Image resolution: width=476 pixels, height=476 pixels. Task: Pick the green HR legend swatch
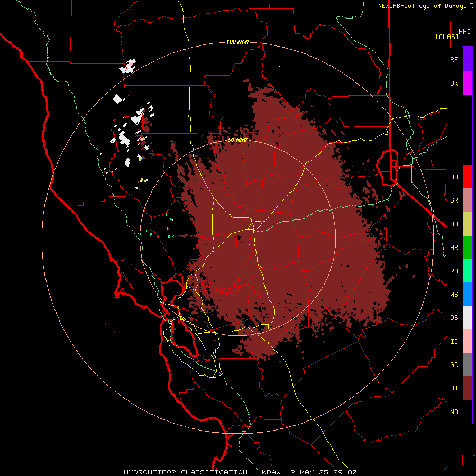(x=467, y=248)
